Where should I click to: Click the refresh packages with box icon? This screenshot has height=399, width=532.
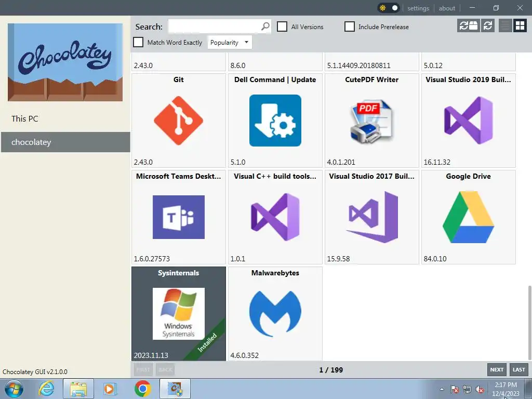click(x=468, y=25)
